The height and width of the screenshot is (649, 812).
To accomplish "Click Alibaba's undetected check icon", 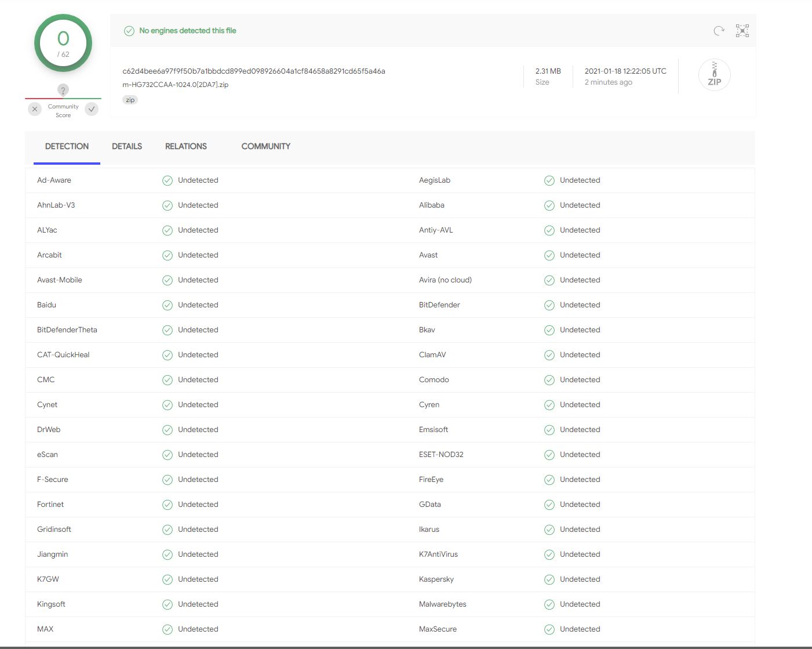I will (x=549, y=205).
